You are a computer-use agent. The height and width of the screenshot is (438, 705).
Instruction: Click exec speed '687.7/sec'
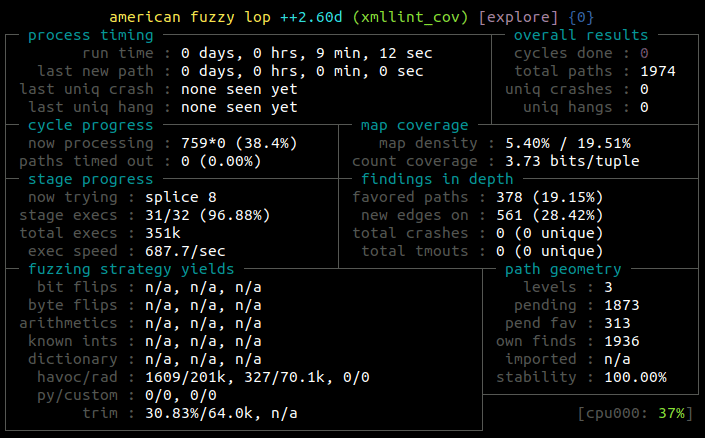[x=185, y=251]
